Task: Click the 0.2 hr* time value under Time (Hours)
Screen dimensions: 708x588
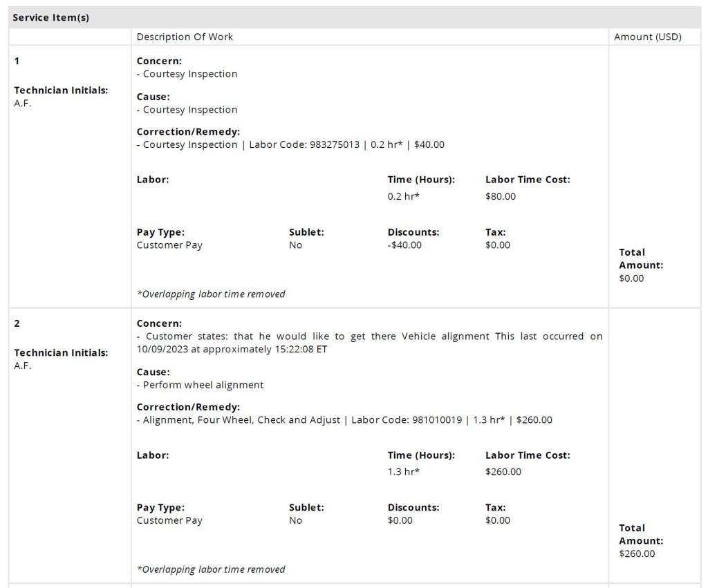Action: point(404,196)
